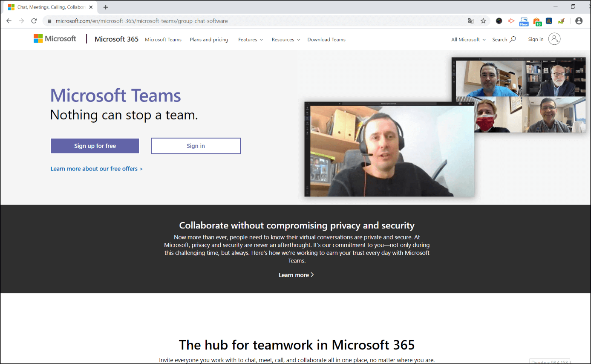Bookmark this page with the star icon
The width and height of the screenshot is (591, 364).
click(x=483, y=21)
